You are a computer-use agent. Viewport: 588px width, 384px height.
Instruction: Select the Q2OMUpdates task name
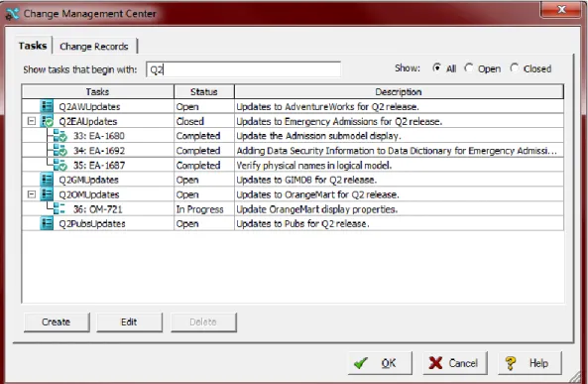[x=89, y=194]
